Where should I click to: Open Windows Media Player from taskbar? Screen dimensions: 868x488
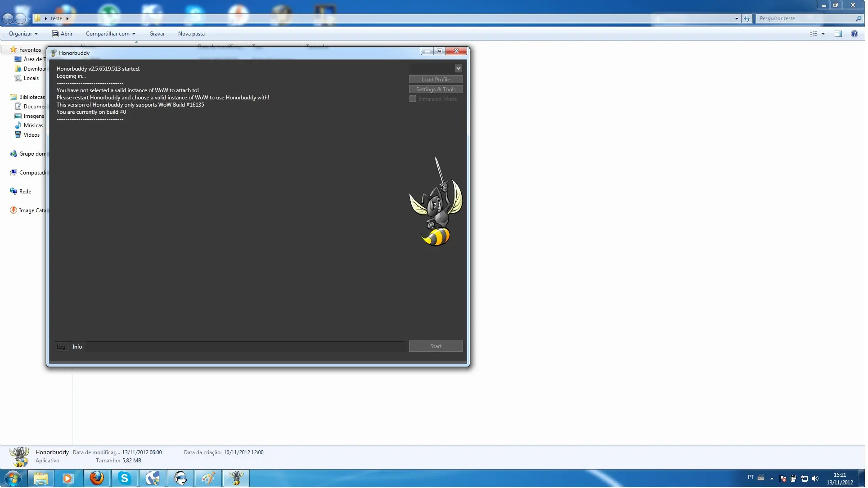click(68, 479)
